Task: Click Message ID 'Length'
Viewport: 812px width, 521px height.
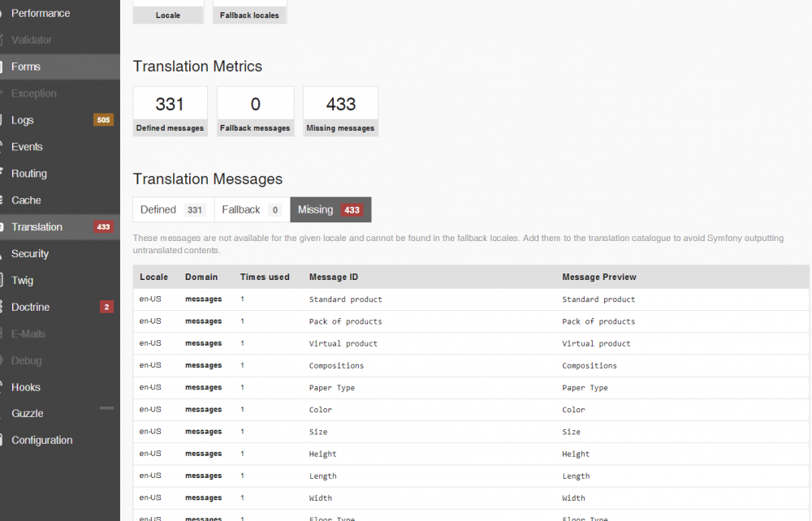Action: (x=322, y=476)
